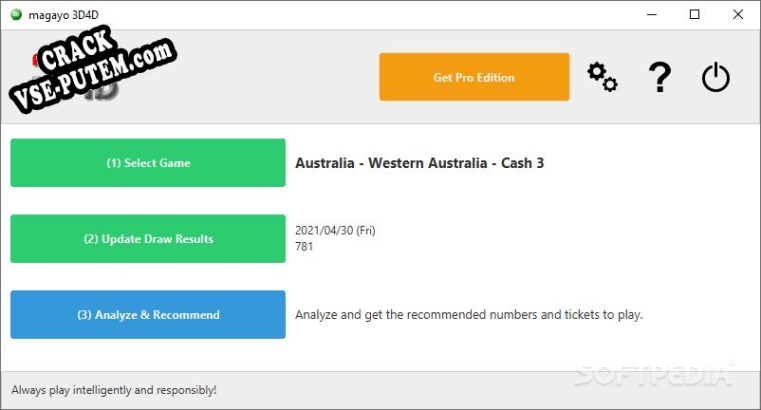Click the draw result number 781

(x=304, y=246)
